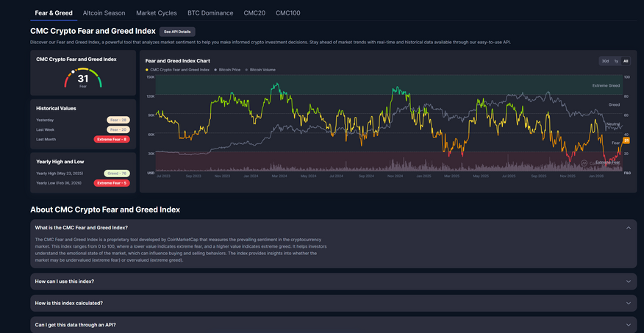Open the Market Cycles tab
The image size is (644, 333).
click(157, 13)
